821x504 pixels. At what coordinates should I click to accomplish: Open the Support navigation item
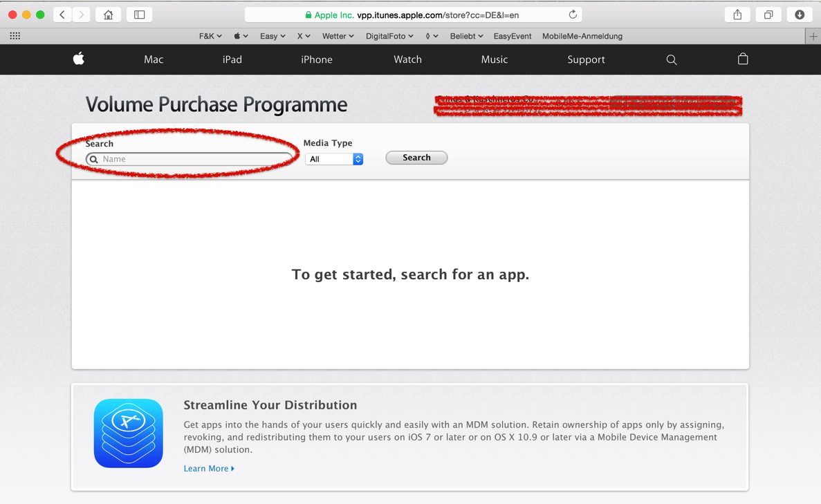coord(586,59)
